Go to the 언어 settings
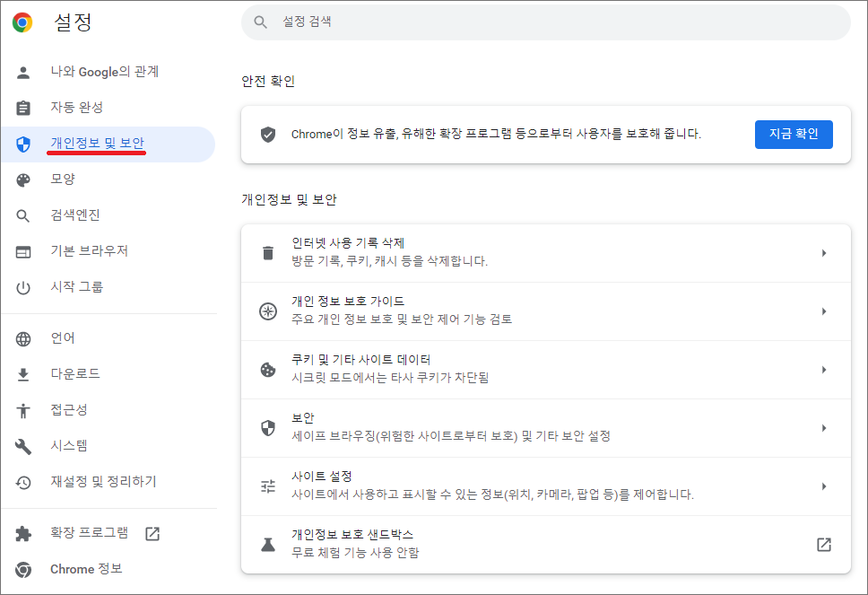The width and height of the screenshot is (868, 595). 108,339
